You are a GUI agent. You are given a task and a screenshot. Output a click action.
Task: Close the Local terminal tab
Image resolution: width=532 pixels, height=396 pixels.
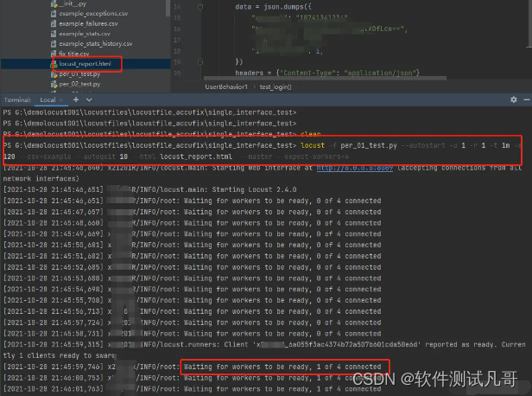coord(61,99)
